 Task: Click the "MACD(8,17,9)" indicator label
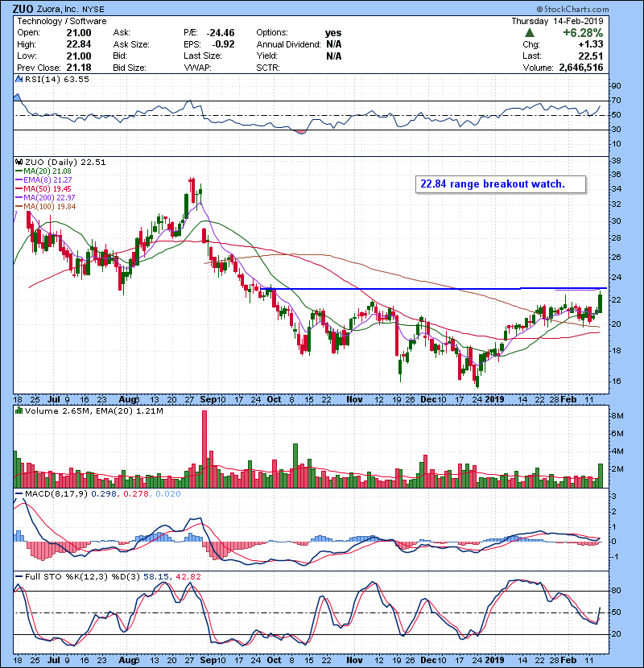click(x=56, y=494)
